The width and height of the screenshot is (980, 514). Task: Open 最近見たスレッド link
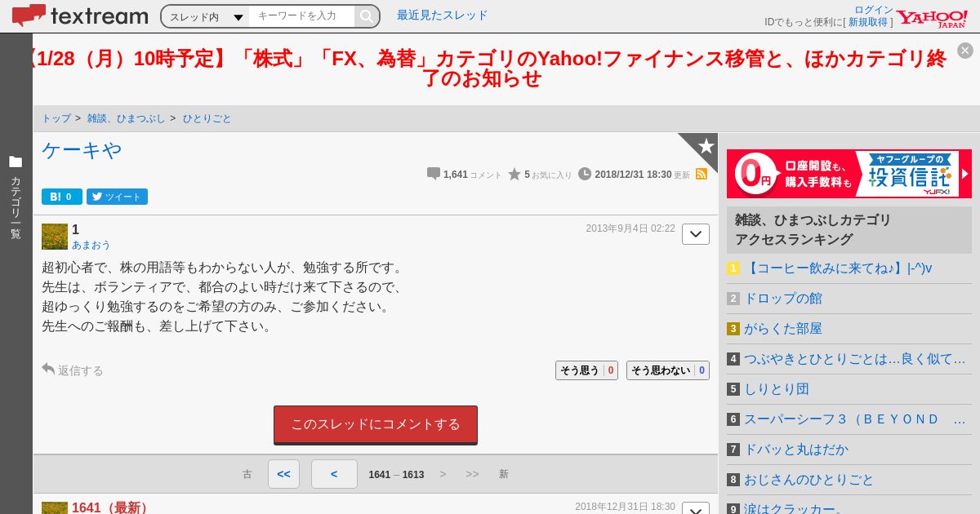pyautogui.click(x=442, y=15)
